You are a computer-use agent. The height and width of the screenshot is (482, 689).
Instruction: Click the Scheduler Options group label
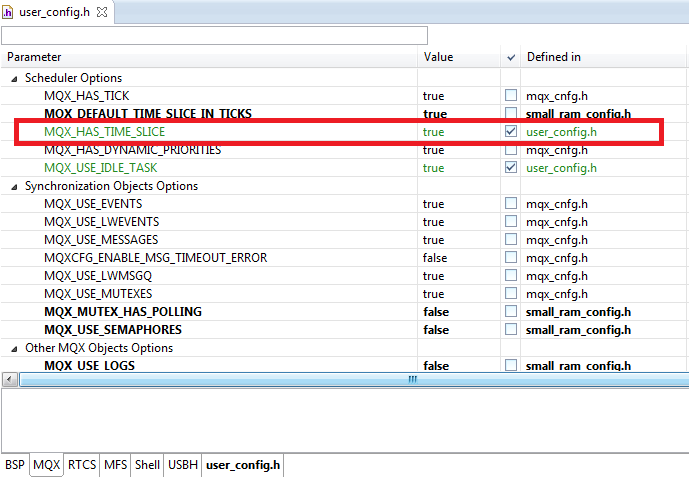(73, 78)
